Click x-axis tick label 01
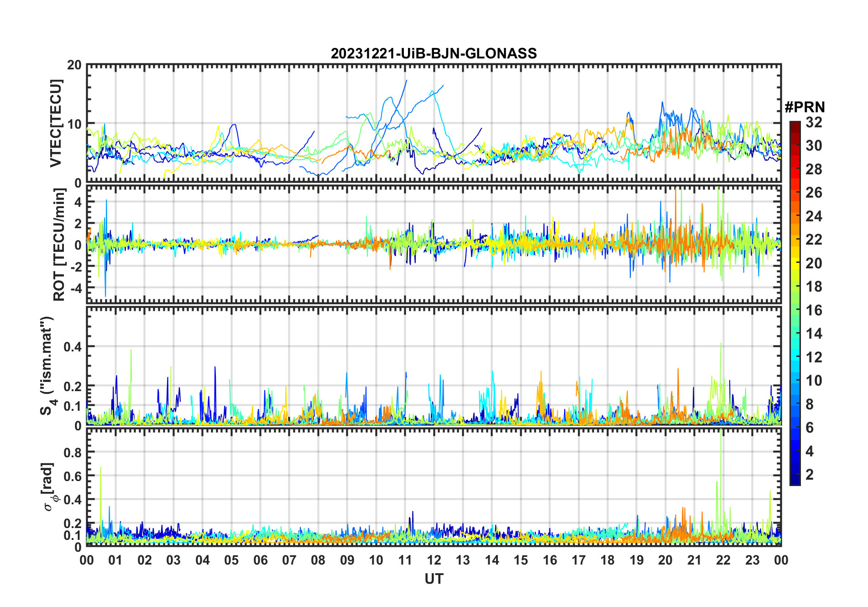 coord(115,560)
